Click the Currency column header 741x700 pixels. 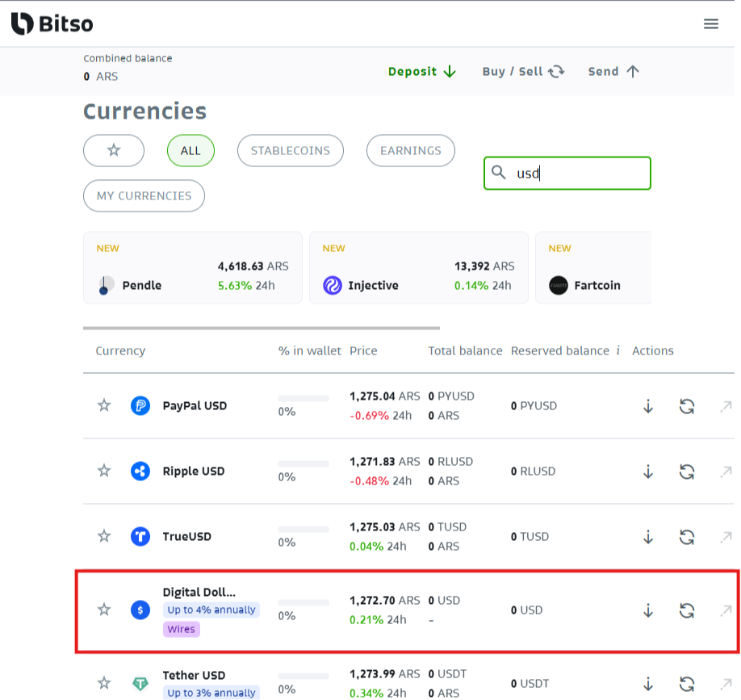(x=120, y=350)
